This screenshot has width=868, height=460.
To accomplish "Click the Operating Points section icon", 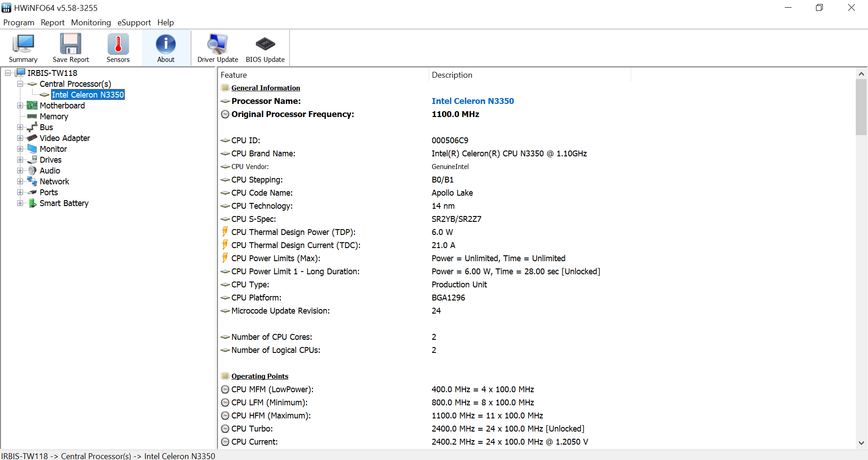I will click(225, 376).
